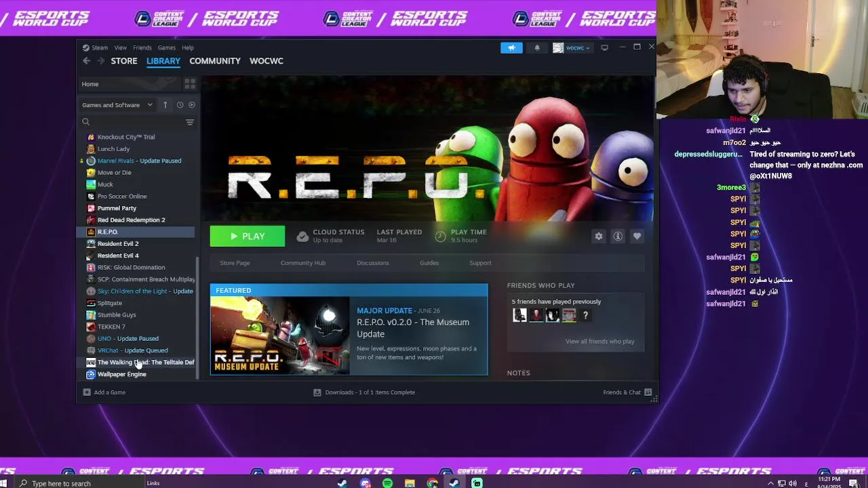
Task: Select Pummel Party in library list
Action: (117, 208)
